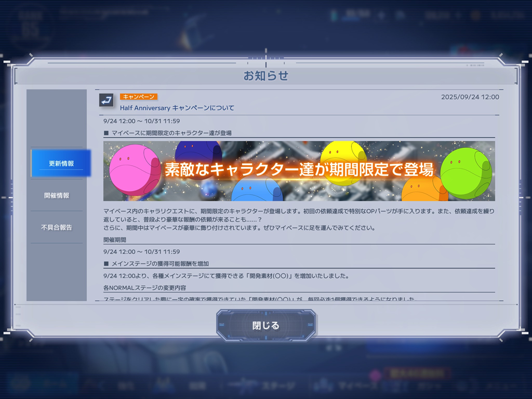This screenshot has height=399, width=532.
Task: Switch to the 開催情報 tab
Action: click(57, 195)
